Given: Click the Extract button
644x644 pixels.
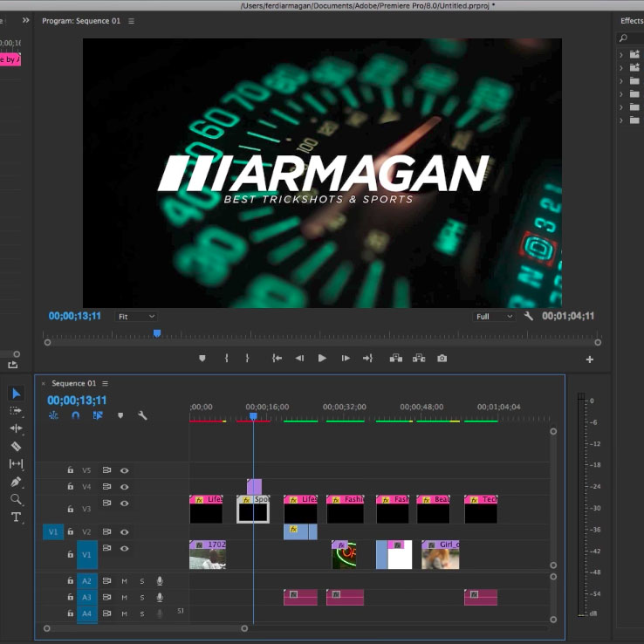Looking at the screenshot, I should coord(419,358).
